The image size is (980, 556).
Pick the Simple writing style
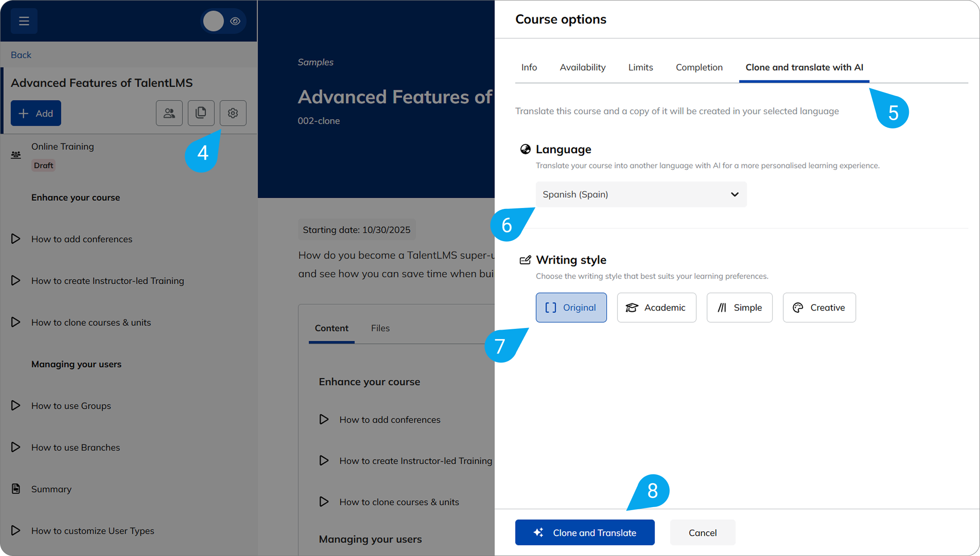click(739, 308)
